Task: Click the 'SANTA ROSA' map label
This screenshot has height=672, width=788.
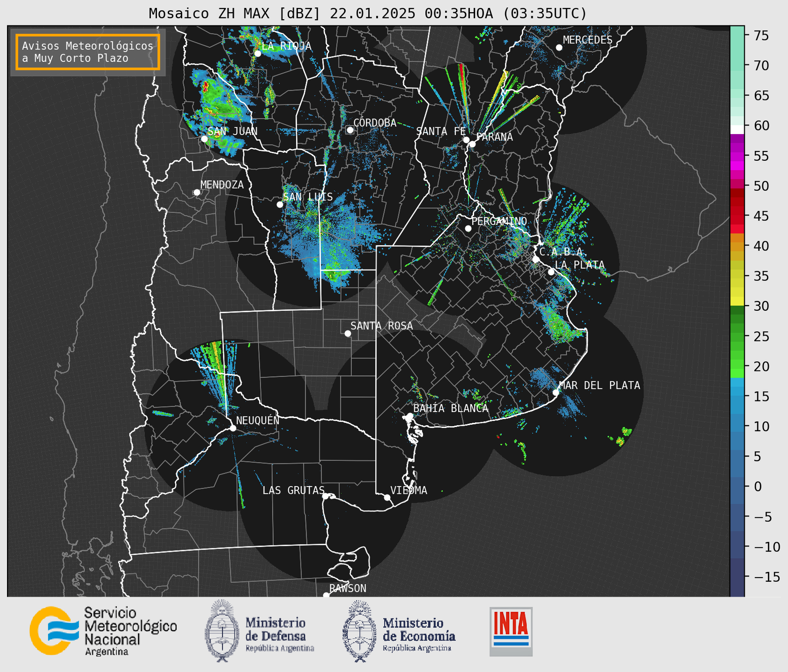Action: point(382,326)
